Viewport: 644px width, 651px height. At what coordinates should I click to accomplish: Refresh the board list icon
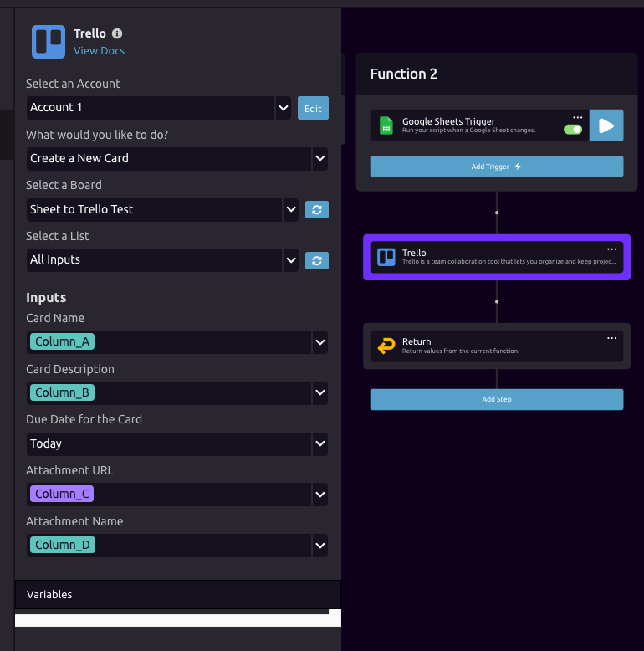(317, 210)
